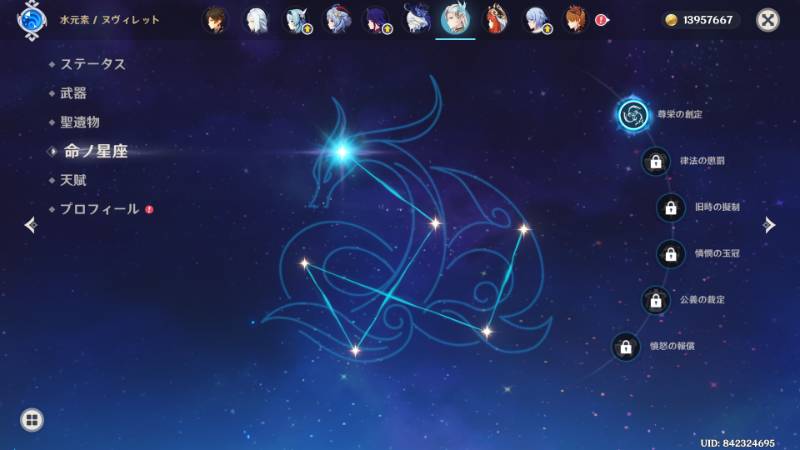Click the locked 憤怒の報償 constellation icon
Image resolution: width=800 pixels, height=450 pixels.
626,347
